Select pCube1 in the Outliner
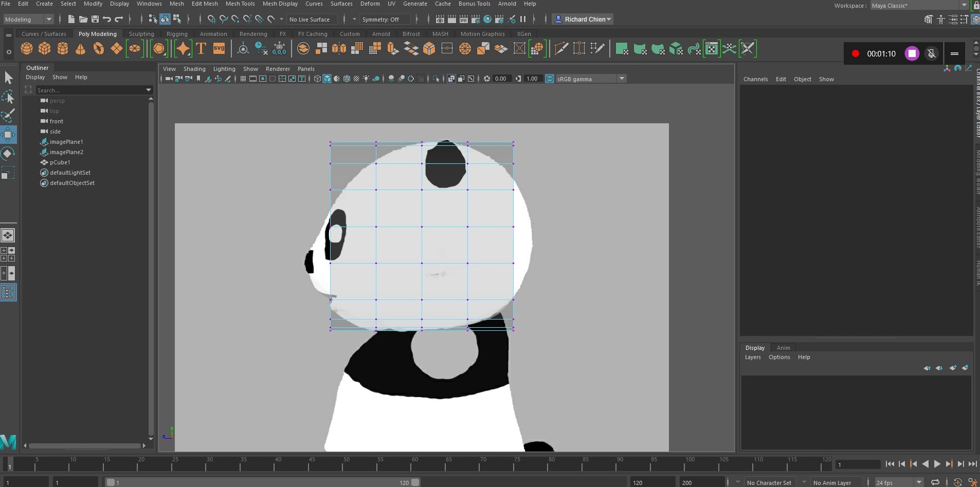 point(60,162)
